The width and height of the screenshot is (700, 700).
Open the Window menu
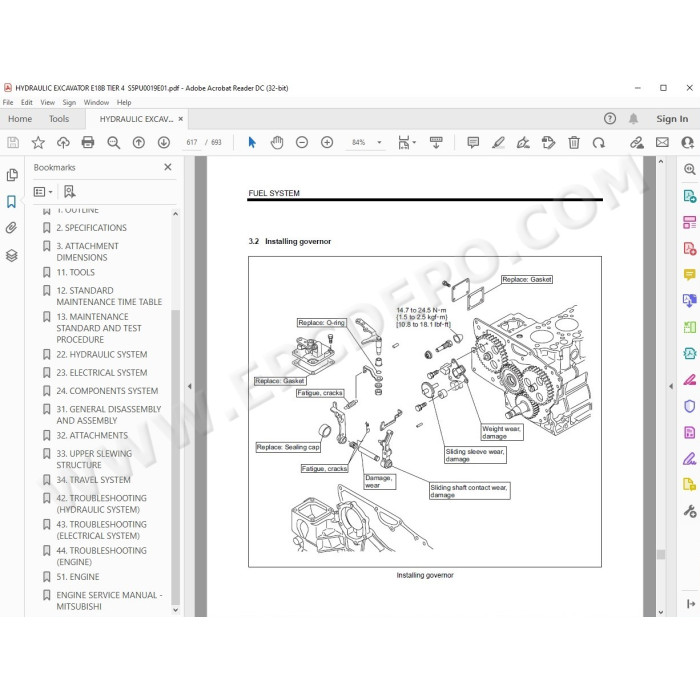[96, 102]
